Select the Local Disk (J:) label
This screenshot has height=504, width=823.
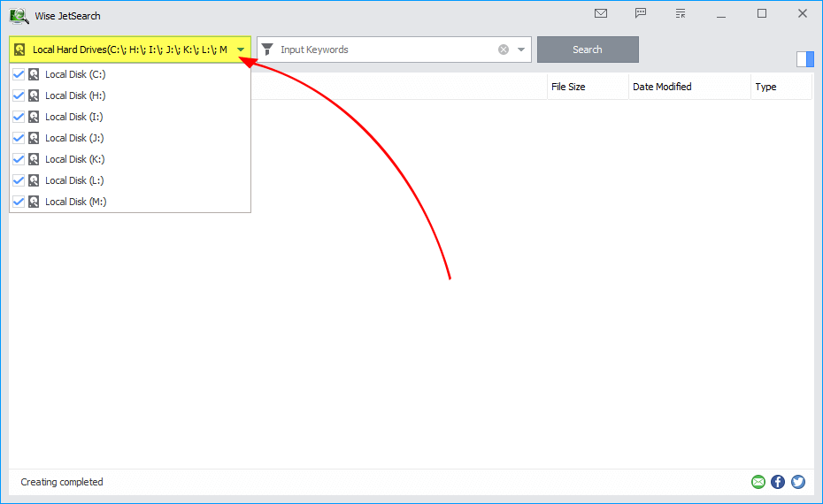(74, 138)
